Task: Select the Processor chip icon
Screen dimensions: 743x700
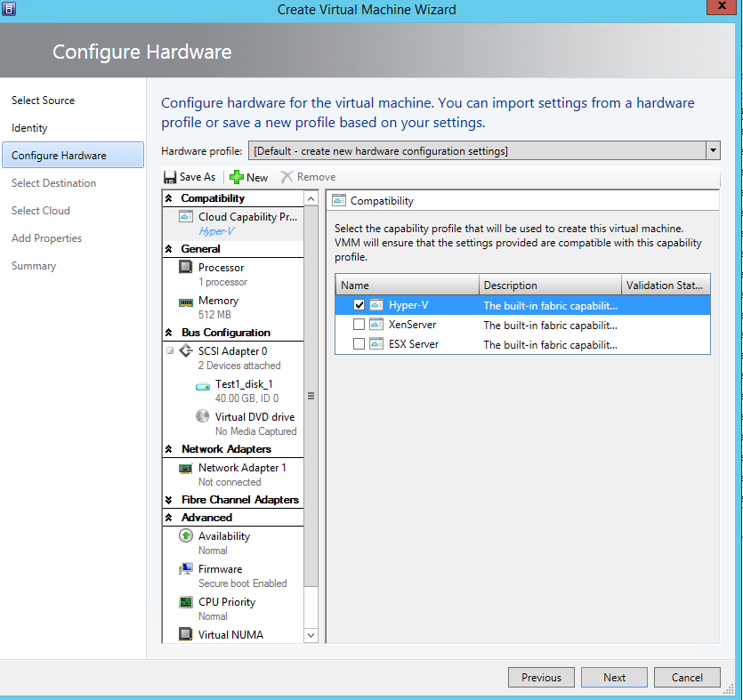Action: pos(186,267)
